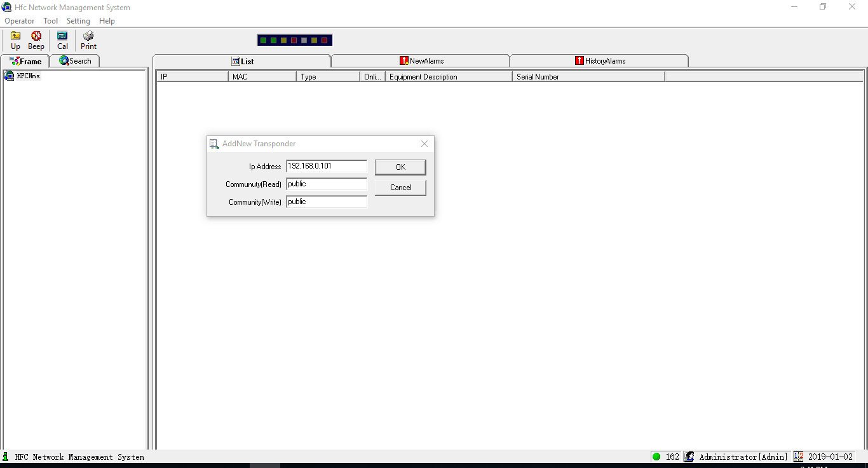868x468 pixels.
Task: Switch to the Frame tab
Action: coord(25,61)
